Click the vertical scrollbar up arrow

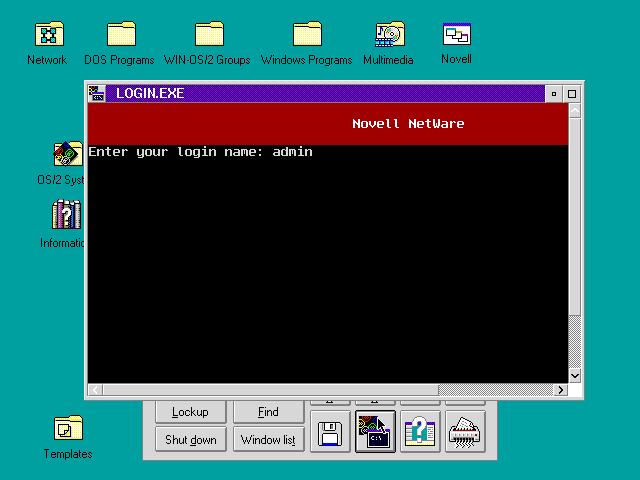[x=575, y=111]
